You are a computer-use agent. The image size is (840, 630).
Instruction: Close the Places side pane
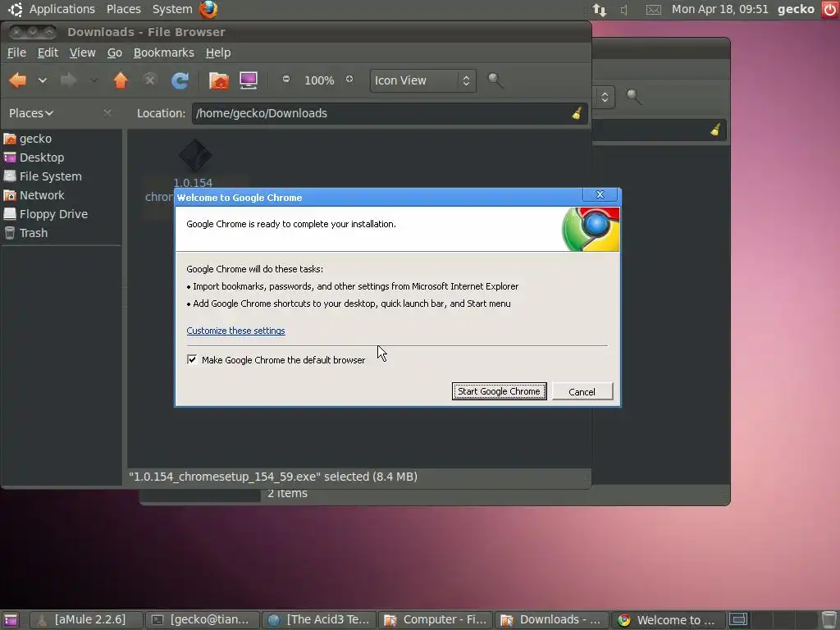pos(107,112)
